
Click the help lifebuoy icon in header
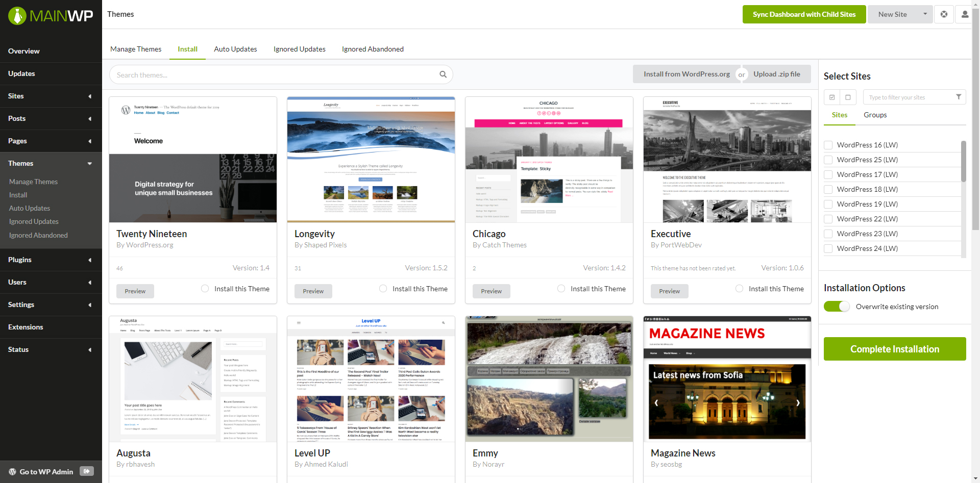tap(944, 14)
